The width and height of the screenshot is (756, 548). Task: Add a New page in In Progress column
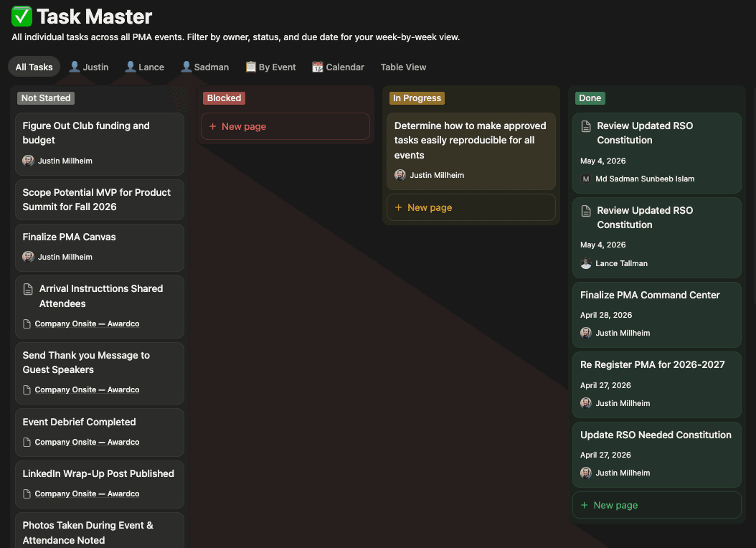tap(471, 207)
